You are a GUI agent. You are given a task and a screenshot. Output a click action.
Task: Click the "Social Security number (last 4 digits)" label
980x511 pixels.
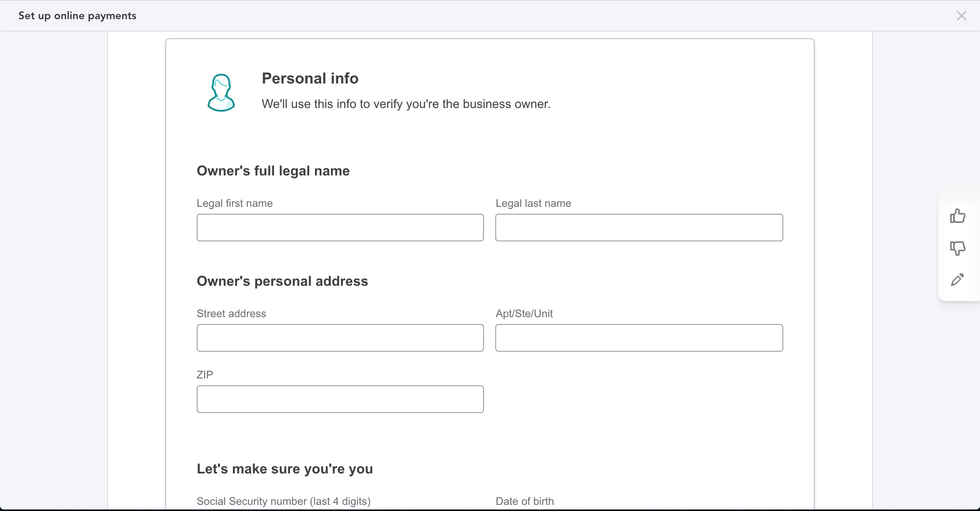click(x=284, y=501)
